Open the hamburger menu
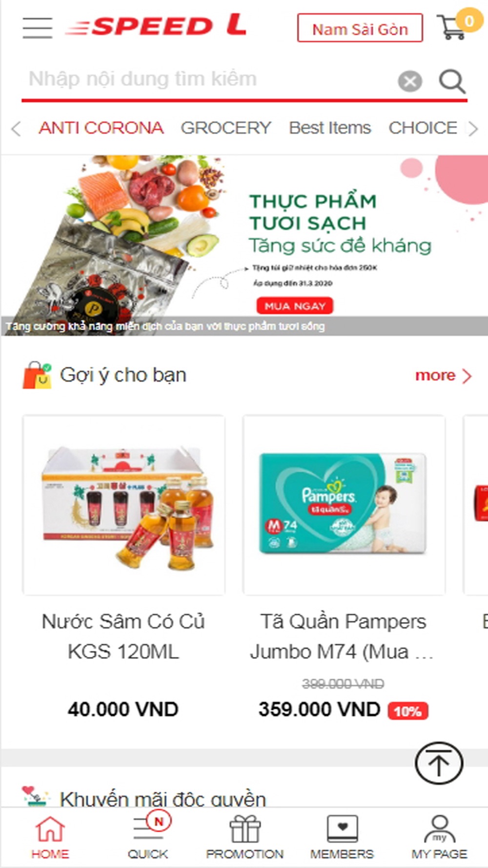Screen dimensions: 488x868 tap(38, 28)
